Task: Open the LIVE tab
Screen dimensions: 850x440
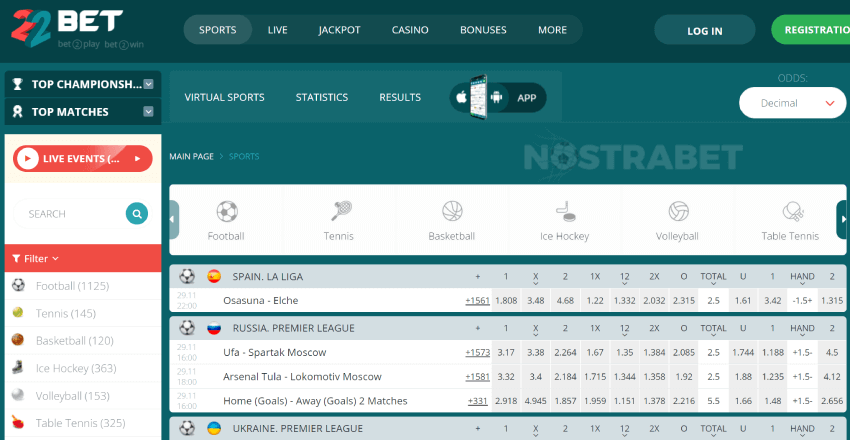Action: (278, 30)
